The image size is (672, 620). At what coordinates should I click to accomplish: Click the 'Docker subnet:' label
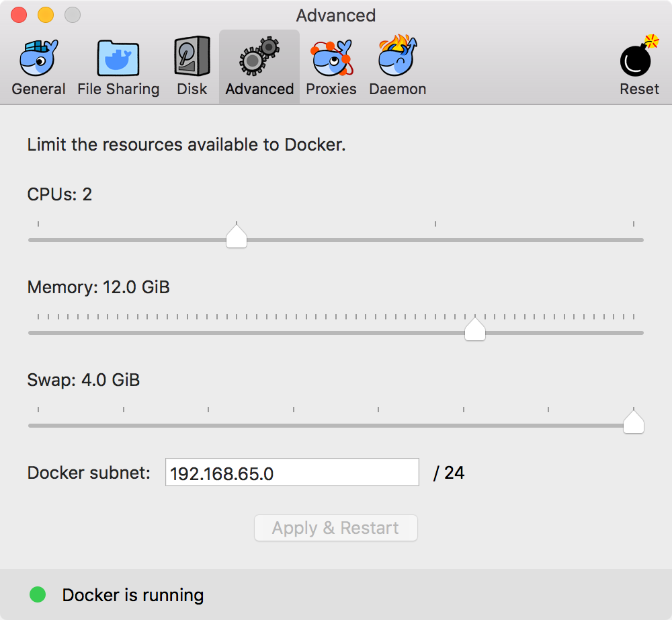tap(89, 473)
